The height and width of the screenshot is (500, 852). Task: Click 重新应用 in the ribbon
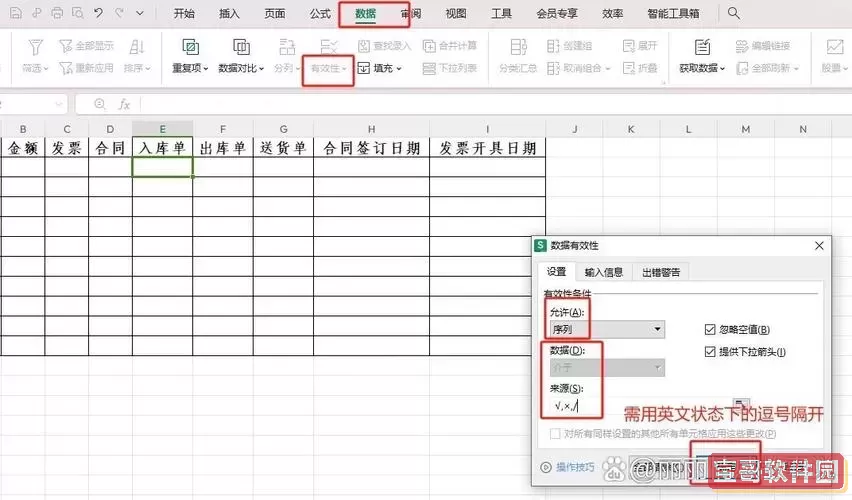coord(87,68)
